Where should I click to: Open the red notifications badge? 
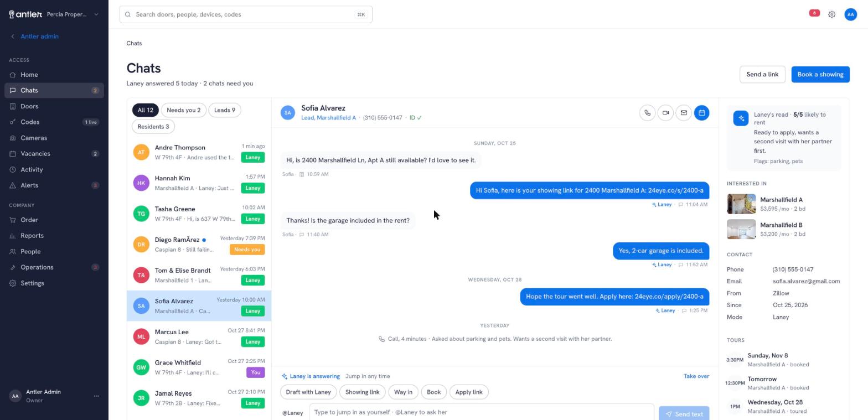point(814,13)
